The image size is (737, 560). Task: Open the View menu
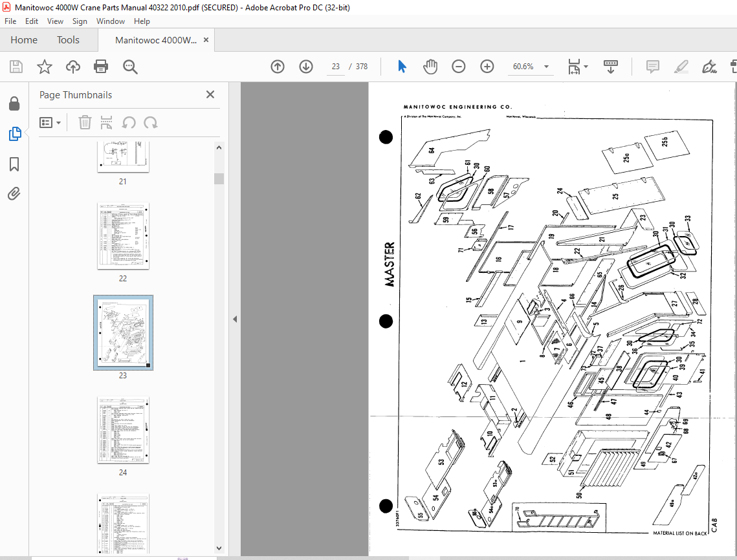coord(55,21)
